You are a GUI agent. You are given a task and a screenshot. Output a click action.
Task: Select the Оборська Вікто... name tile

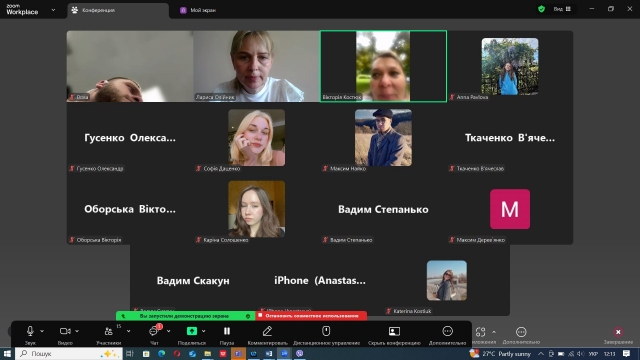point(130,209)
